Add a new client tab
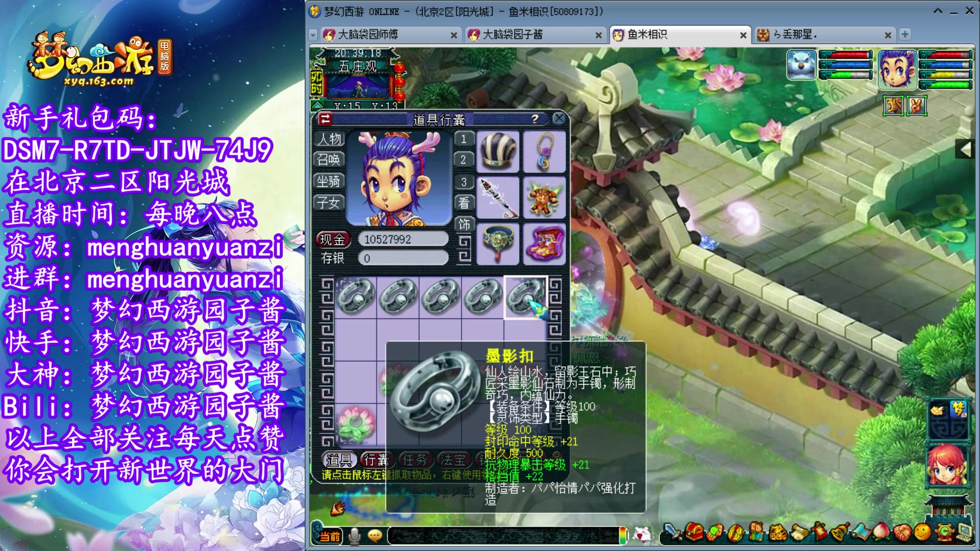The image size is (980, 551). [x=905, y=34]
